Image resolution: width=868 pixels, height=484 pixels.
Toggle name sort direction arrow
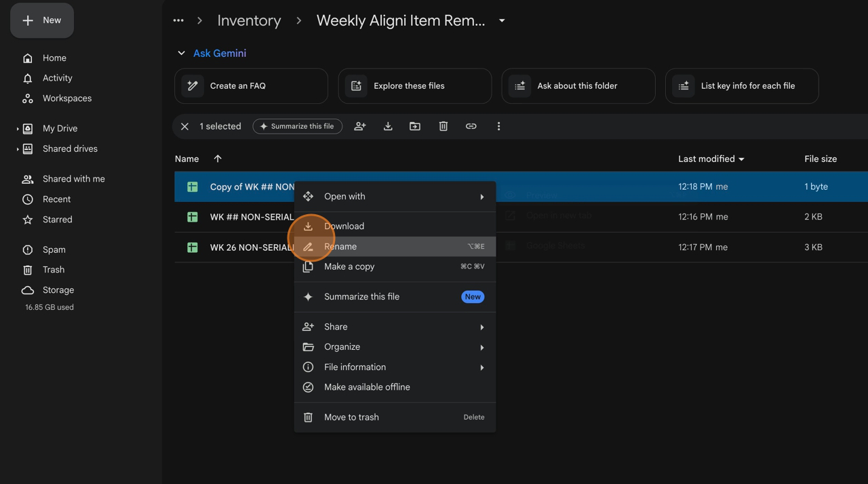[218, 159]
